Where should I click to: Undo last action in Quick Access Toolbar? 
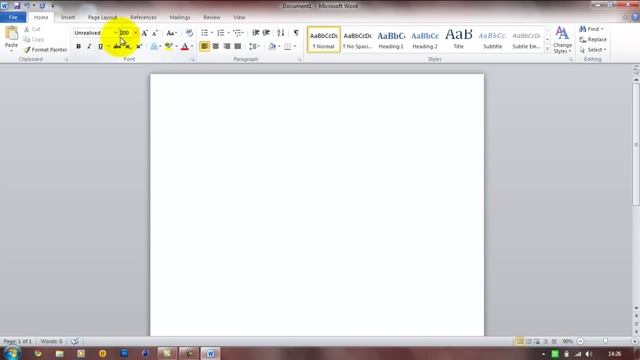point(27,6)
